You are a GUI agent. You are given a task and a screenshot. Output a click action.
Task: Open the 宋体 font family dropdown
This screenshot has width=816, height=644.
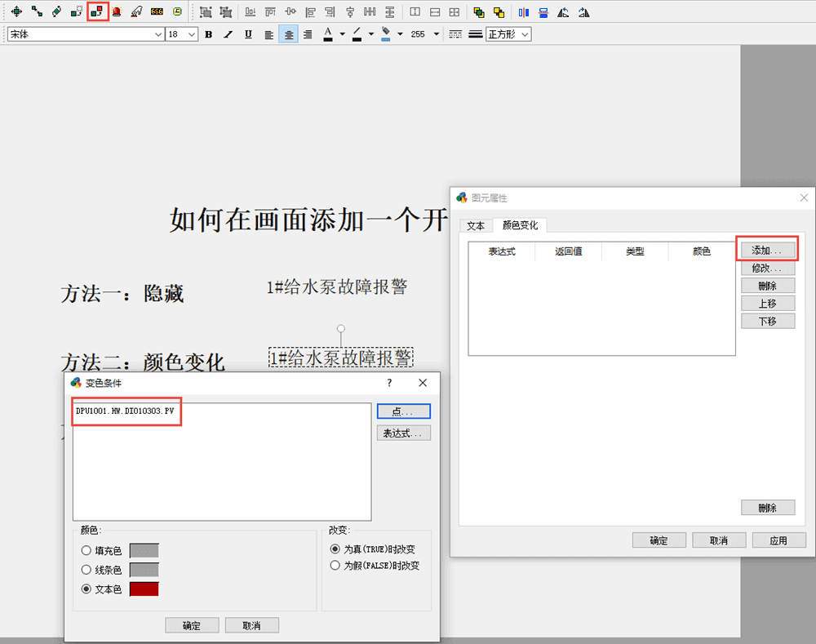coord(158,34)
